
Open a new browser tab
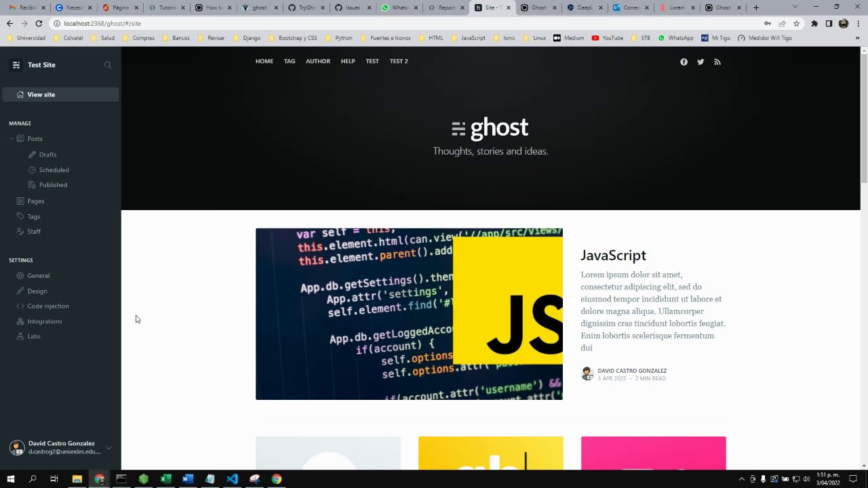click(x=756, y=7)
